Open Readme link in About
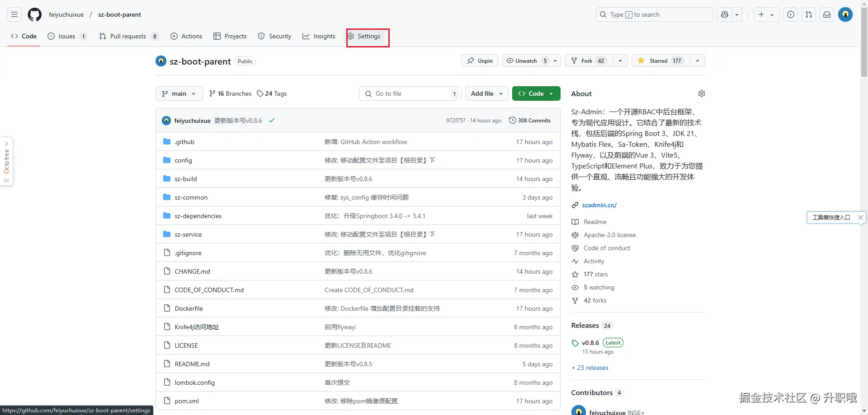The height and width of the screenshot is (415, 868). click(595, 222)
